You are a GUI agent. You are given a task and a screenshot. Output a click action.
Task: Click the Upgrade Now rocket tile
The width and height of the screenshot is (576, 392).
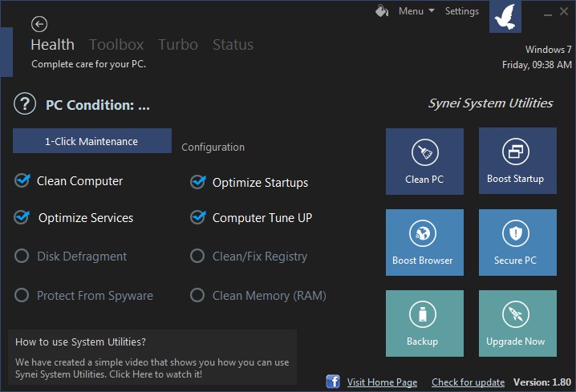point(517,323)
